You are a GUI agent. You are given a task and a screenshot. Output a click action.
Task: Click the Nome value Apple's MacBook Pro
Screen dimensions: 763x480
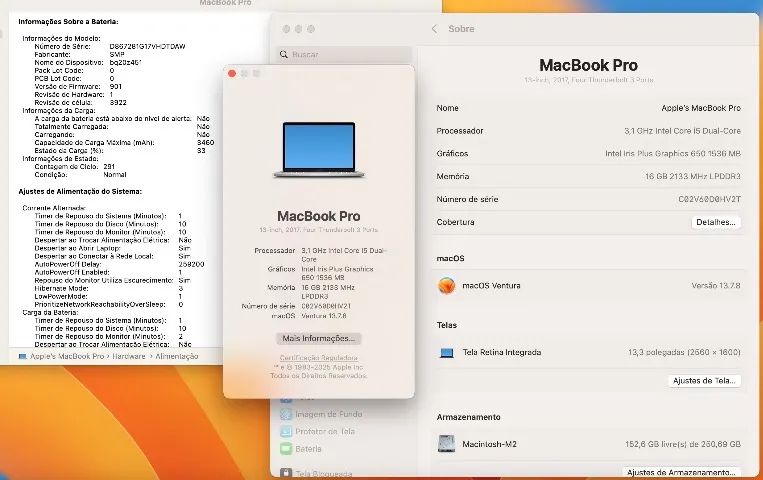point(701,108)
